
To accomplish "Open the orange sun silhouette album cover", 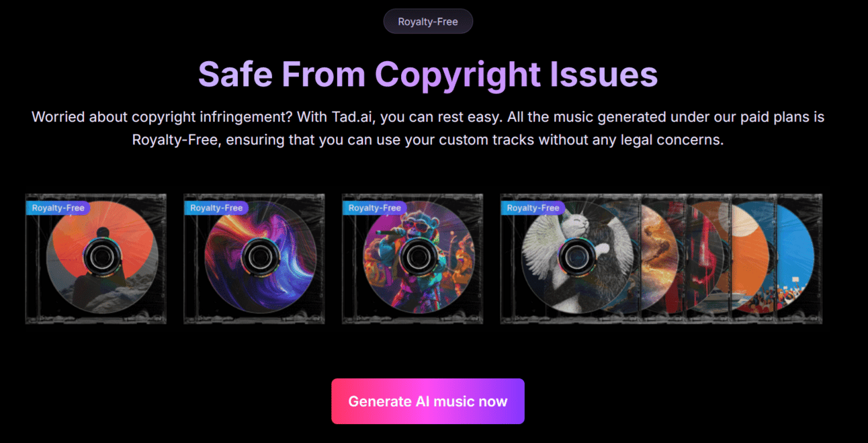I will (x=95, y=259).
